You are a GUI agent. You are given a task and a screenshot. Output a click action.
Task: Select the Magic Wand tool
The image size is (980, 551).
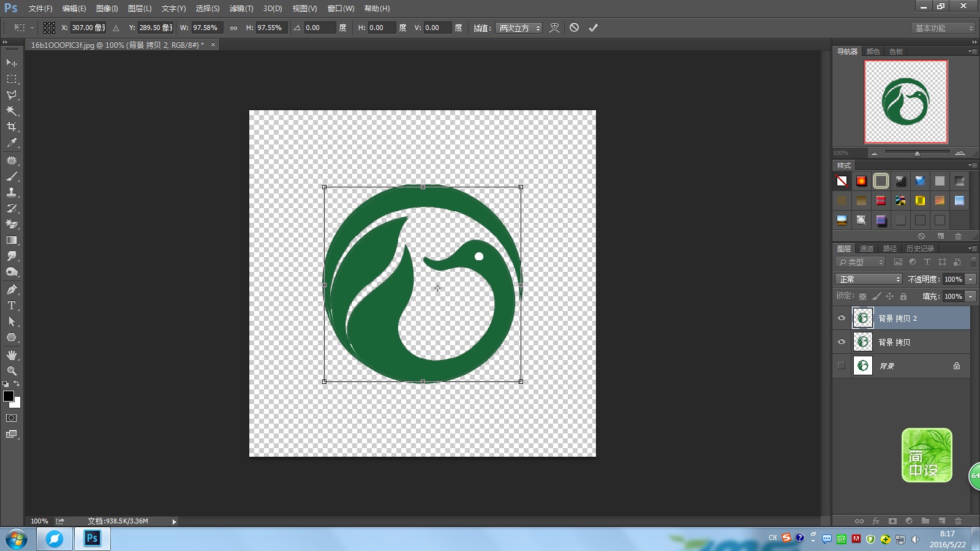point(12,111)
